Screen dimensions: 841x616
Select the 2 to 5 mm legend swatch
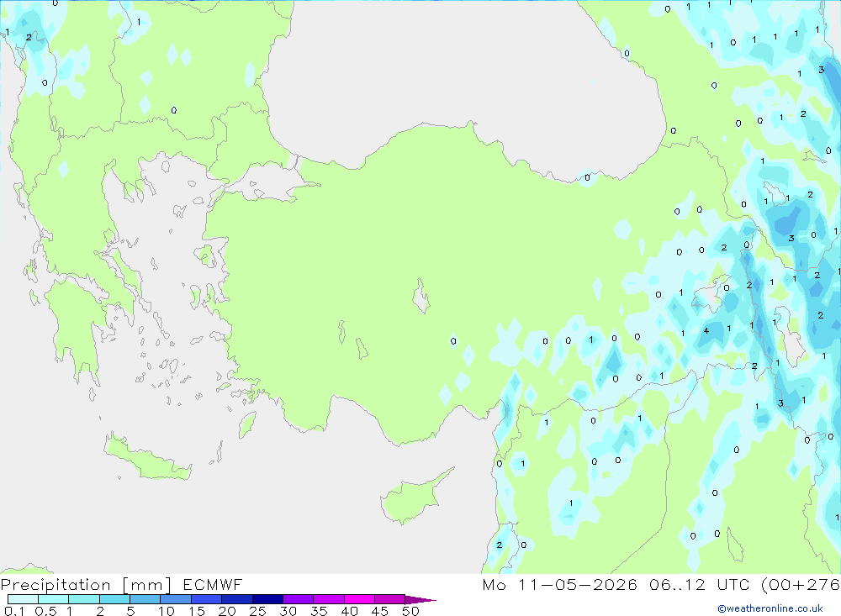[x=114, y=599]
